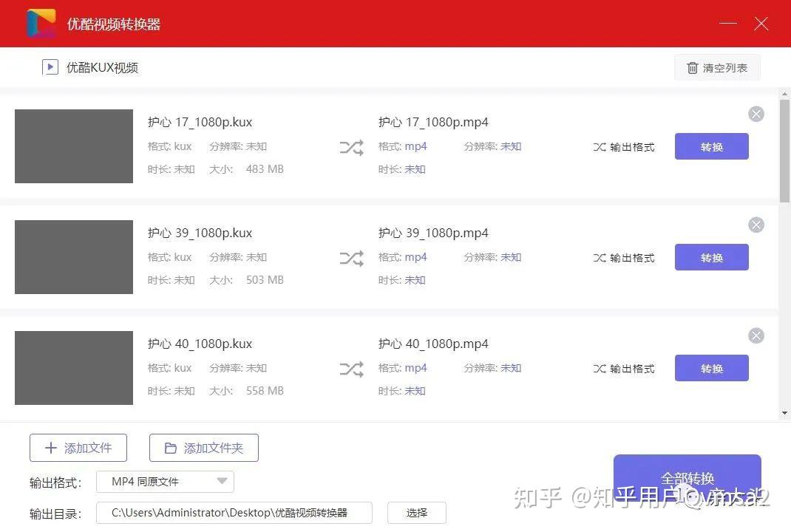The height and width of the screenshot is (532, 791).
Task: Start conversion of 护心 17_1080p with 转换
Action: click(710, 146)
